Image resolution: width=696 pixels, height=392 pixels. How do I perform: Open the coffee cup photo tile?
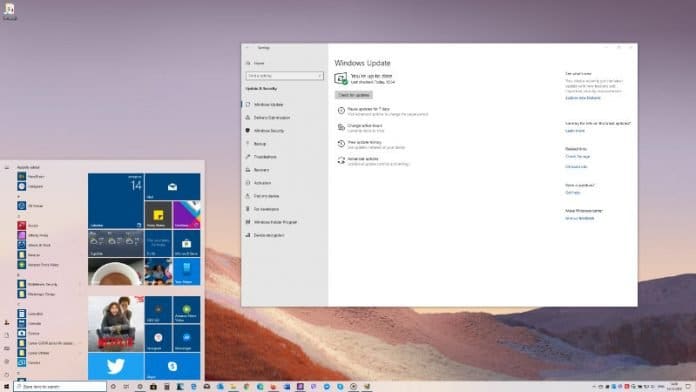pos(116,271)
